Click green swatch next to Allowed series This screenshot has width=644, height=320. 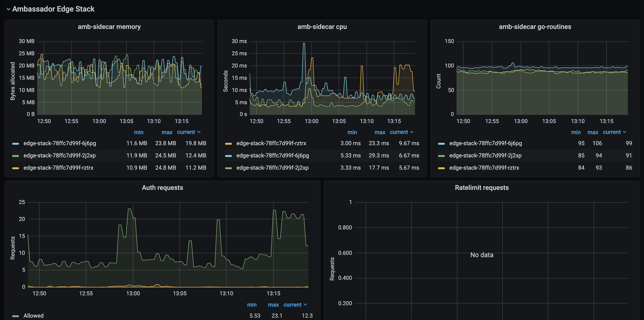click(x=16, y=316)
